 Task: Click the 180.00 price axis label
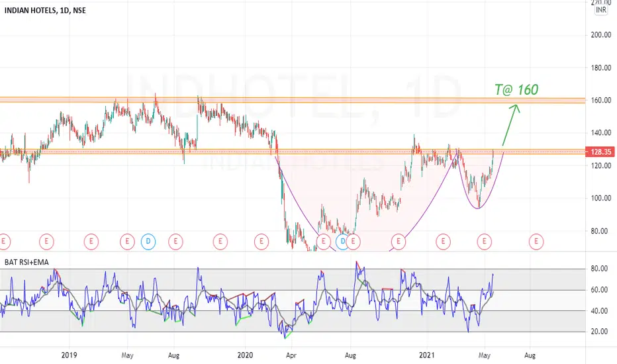pos(601,68)
